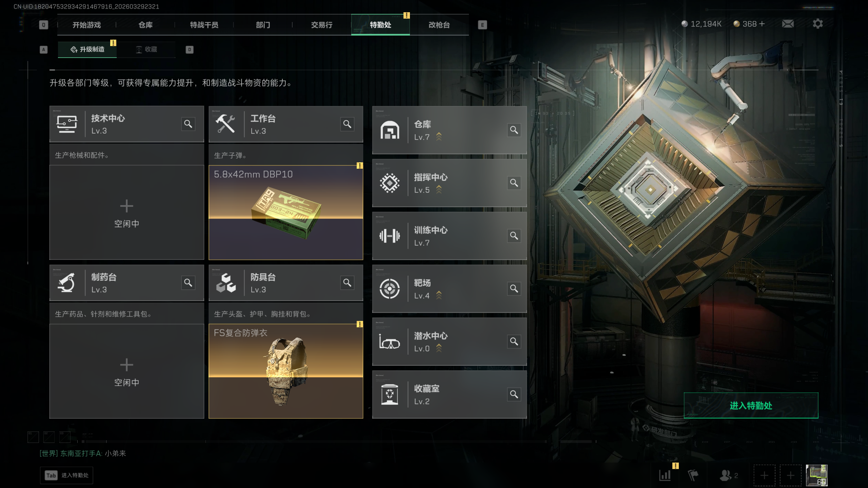Add production in idle 技术中心 slot
868x488 pixels.
coord(127,212)
